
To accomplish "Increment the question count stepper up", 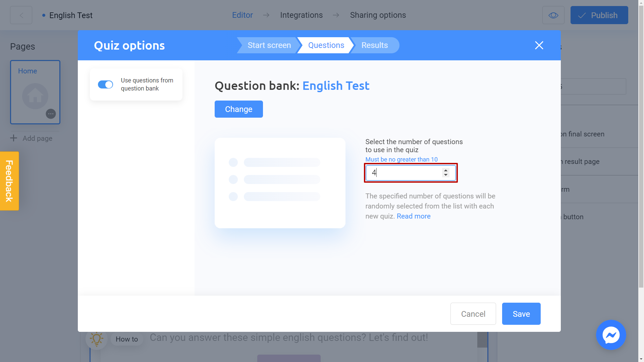I will [446, 170].
